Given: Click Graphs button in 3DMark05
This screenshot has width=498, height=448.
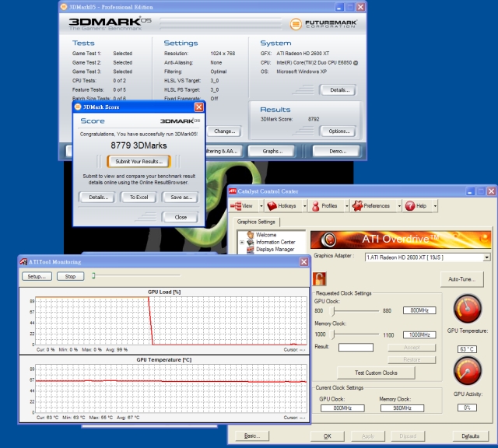Looking at the screenshot, I should click(272, 151).
